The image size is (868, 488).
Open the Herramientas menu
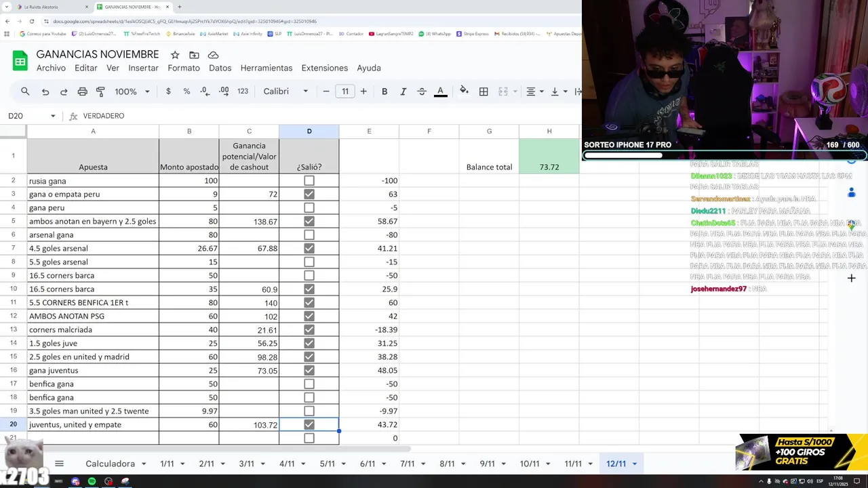pyautogui.click(x=267, y=68)
